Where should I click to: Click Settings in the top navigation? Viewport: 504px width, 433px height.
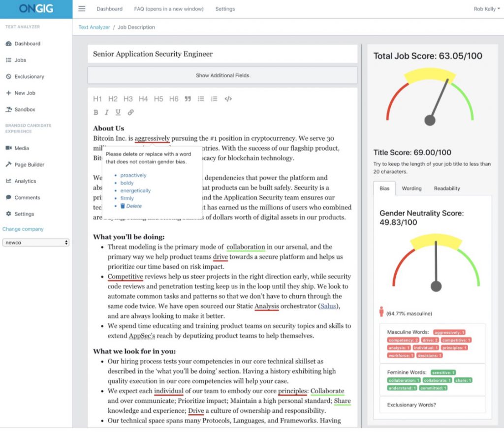click(x=225, y=9)
